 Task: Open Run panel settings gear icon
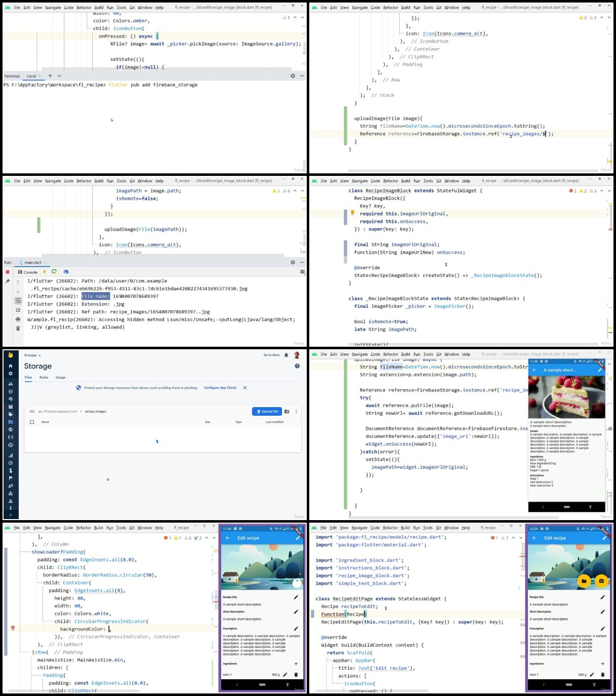293,262
